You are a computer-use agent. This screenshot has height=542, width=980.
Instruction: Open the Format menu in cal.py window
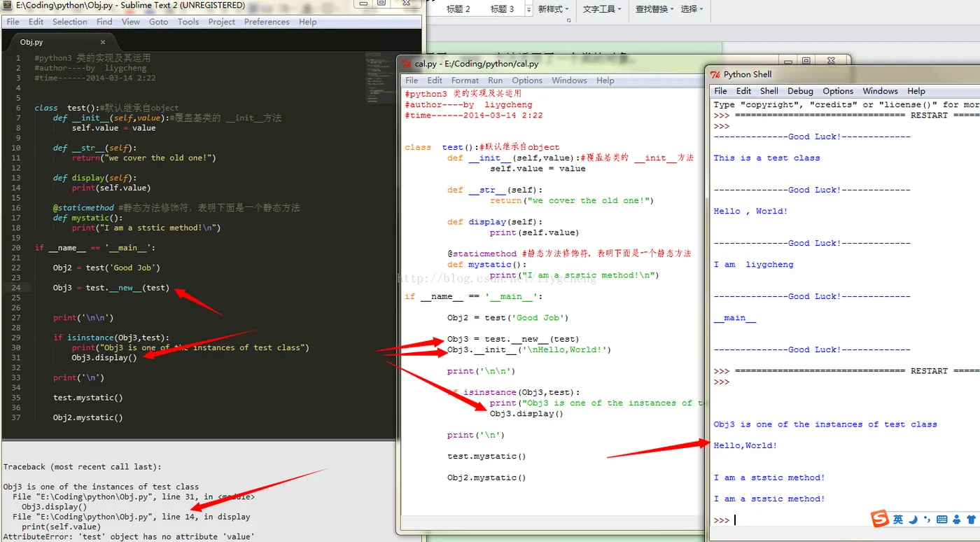point(465,81)
